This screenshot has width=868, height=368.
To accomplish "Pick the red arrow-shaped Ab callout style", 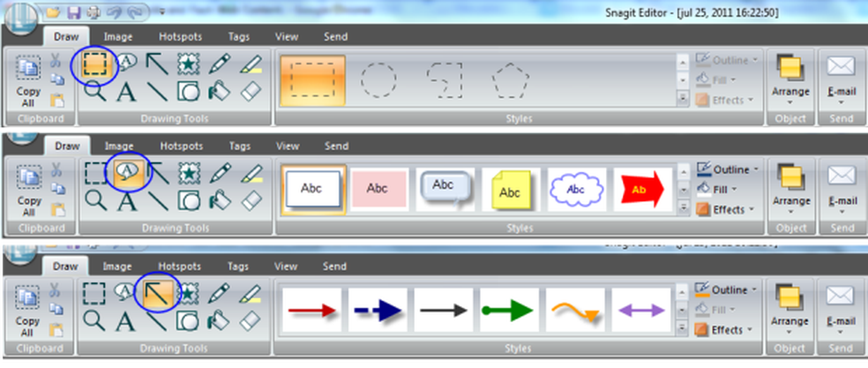I will (642, 189).
